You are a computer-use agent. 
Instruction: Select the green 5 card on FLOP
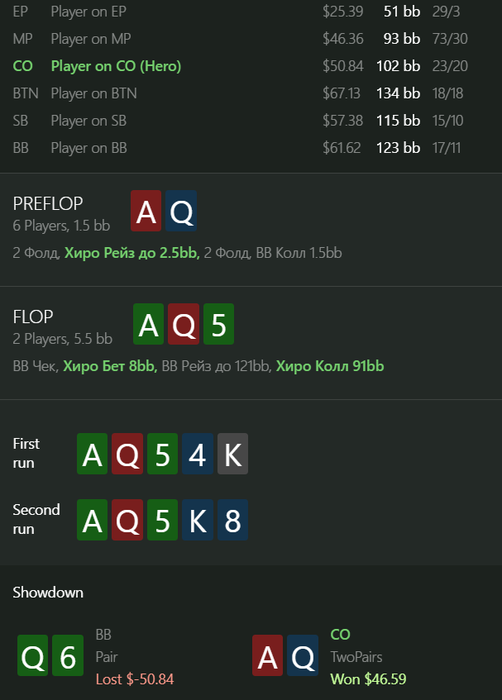click(x=218, y=324)
